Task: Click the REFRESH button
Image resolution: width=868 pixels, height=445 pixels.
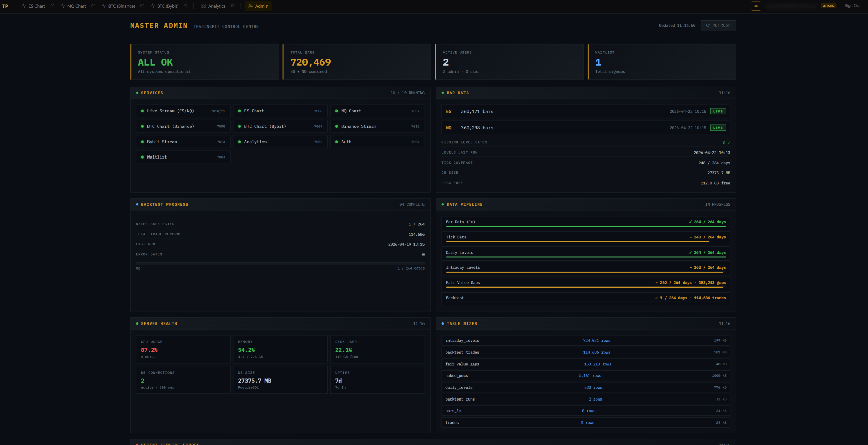Action: [718, 25]
